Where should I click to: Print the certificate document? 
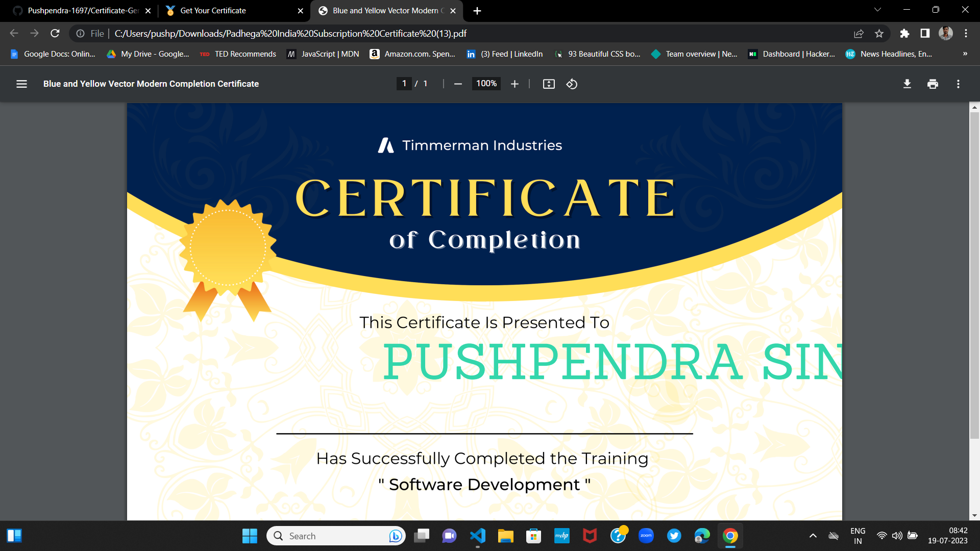(933, 84)
